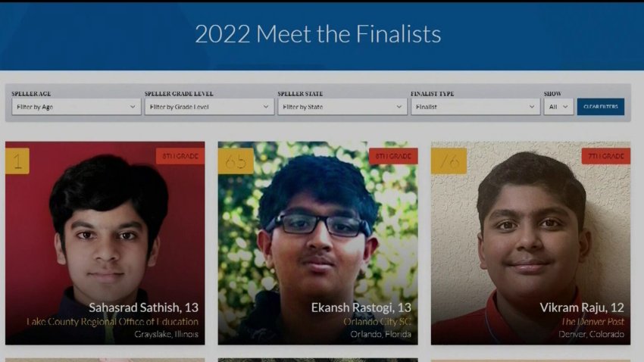Image resolution: width=644 pixels, height=362 pixels.
Task: Expand the Filter by Grade Level dropdown
Action: (209, 107)
